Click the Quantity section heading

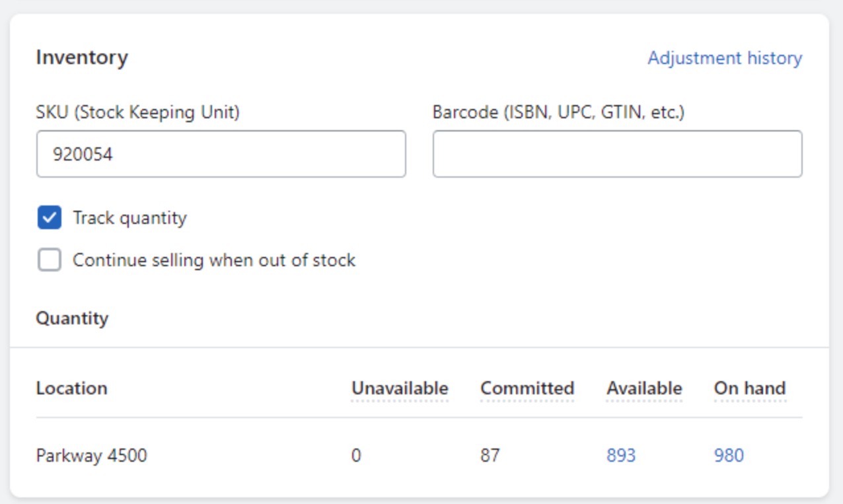(72, 318)
